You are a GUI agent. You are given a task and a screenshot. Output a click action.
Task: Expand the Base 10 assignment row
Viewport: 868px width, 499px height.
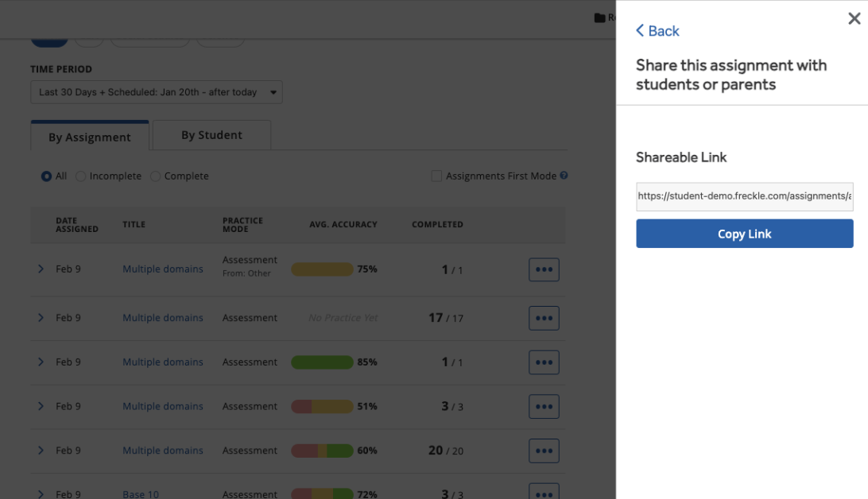[x=41, y=494]
